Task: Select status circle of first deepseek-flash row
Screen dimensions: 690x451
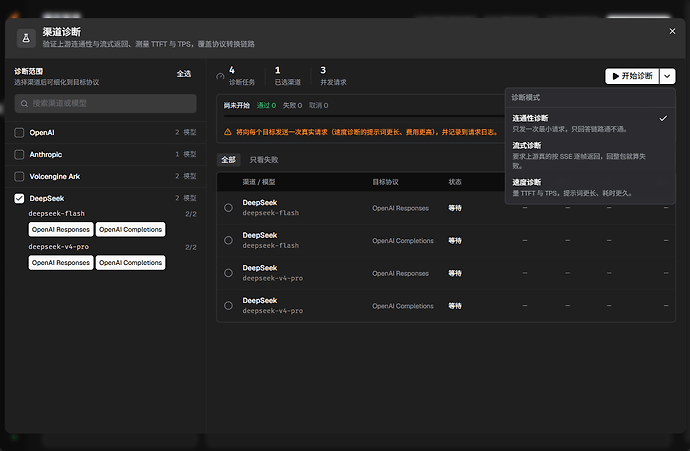Action: (228, 208)
